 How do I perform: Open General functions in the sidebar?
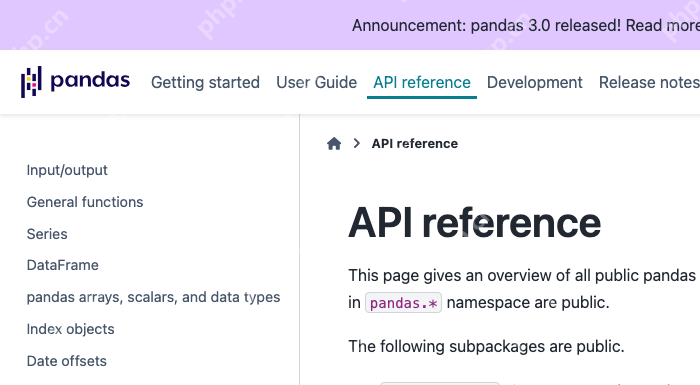pos(85,202)
